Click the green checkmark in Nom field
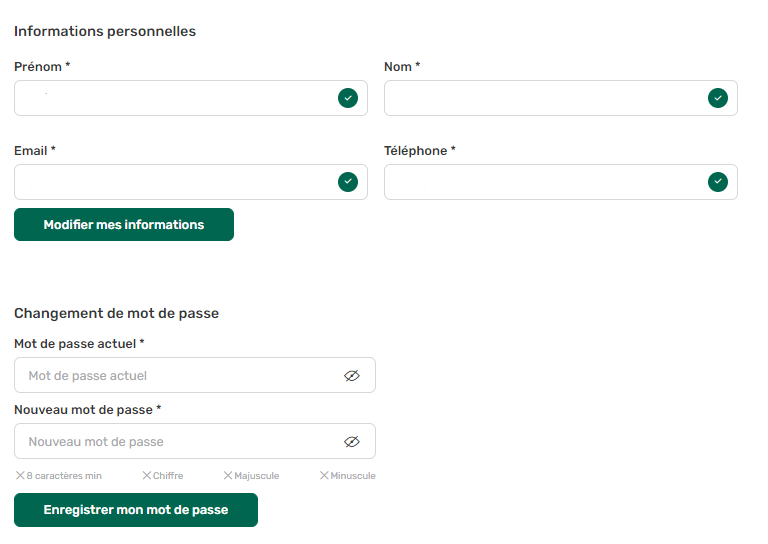The height and width of the screenshot is (544, 768). [718, 98]
